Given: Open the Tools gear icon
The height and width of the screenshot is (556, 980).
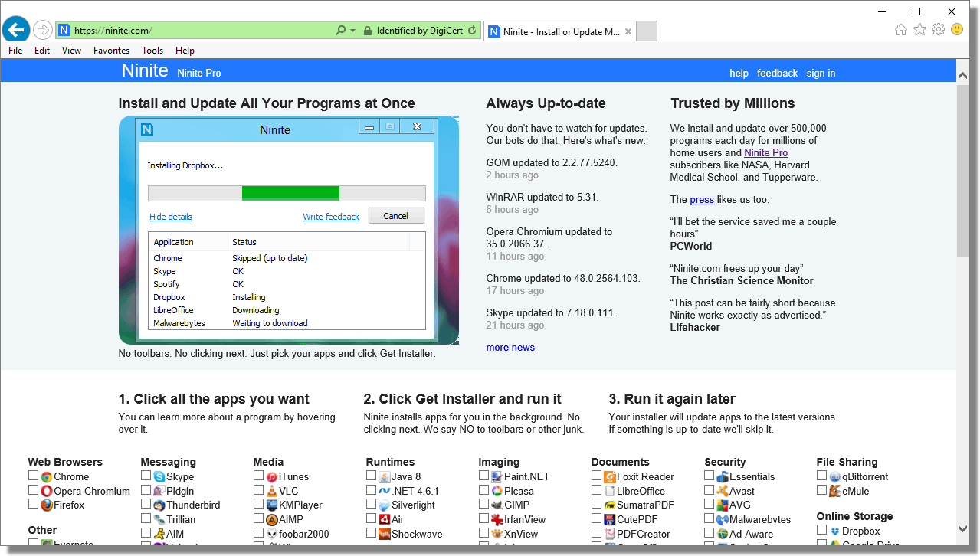Looking at the screenshot, I should [x=938, y=30].
